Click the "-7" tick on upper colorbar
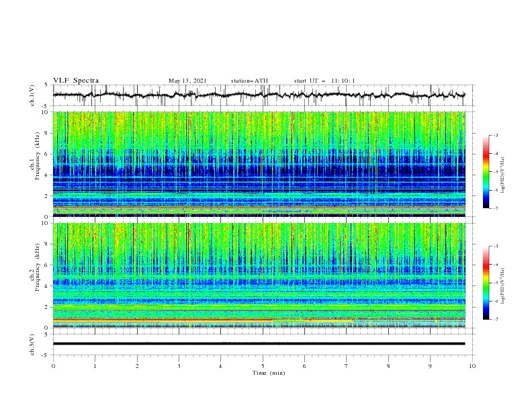Viewport: 532px width, 411px height. click(496, 208)
